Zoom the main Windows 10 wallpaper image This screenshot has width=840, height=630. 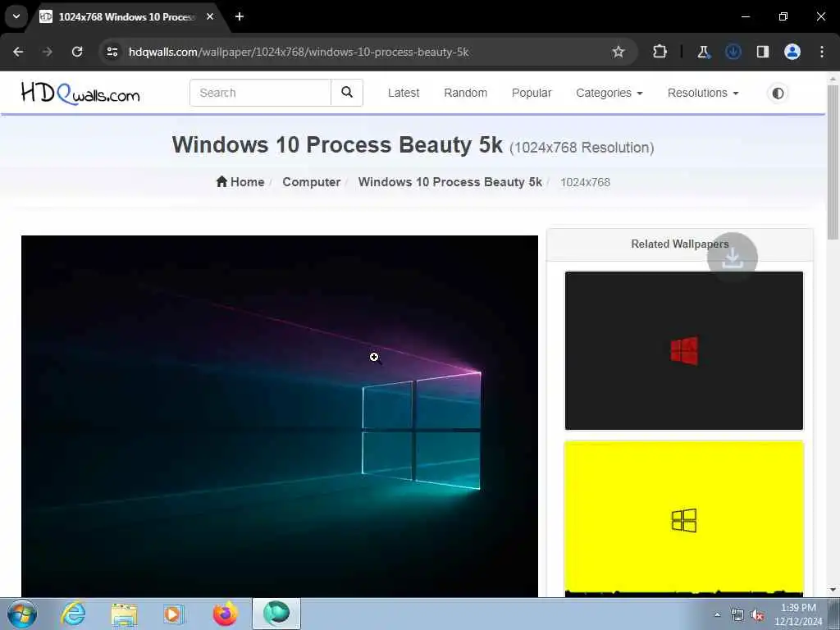(280, 416)
